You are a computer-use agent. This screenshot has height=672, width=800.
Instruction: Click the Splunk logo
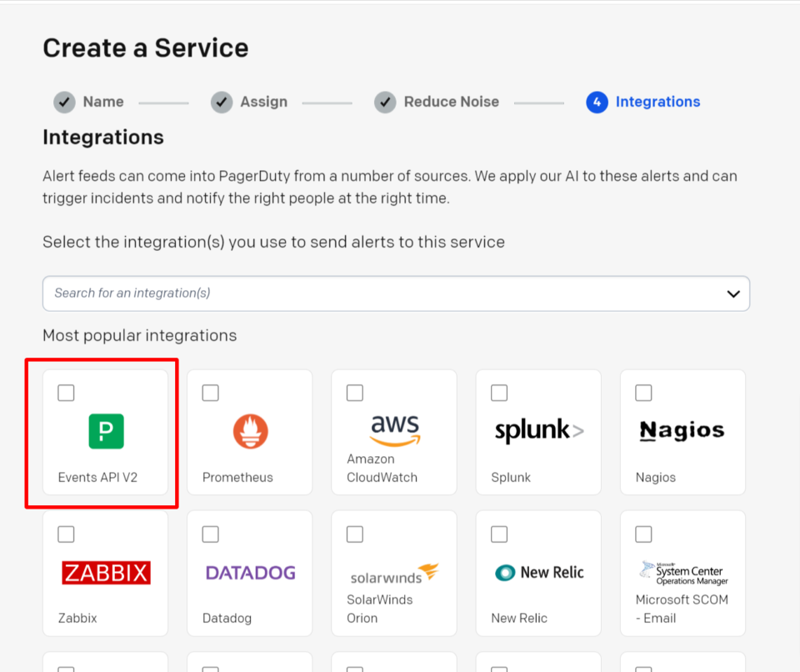point(537,430)
